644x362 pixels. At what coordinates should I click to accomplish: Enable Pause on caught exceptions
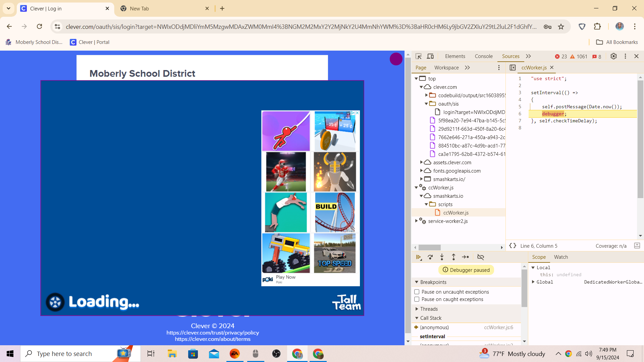pos(417,299)
